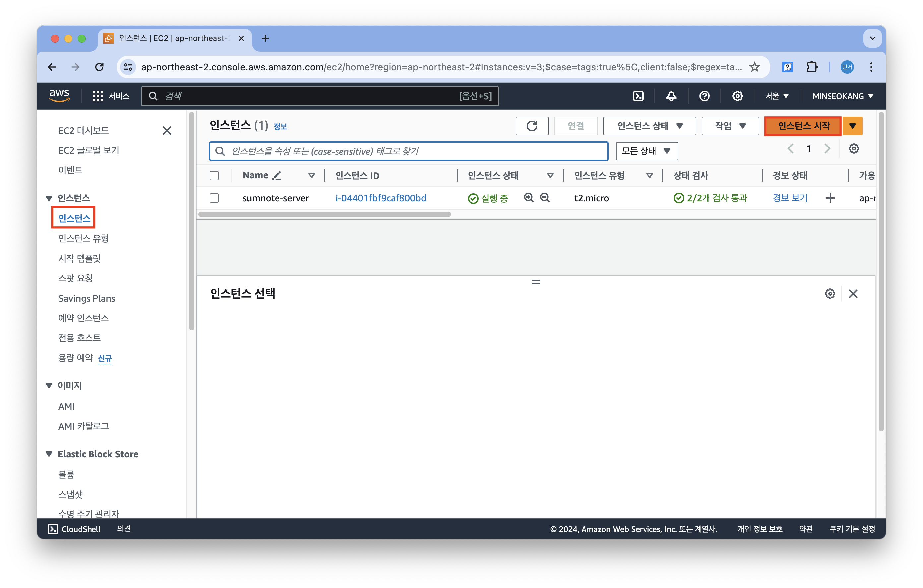The height and width of the screenshot is (588, 923).
Task: Toggle the select-all checkbox in table header
Action: tap(214, 176)
